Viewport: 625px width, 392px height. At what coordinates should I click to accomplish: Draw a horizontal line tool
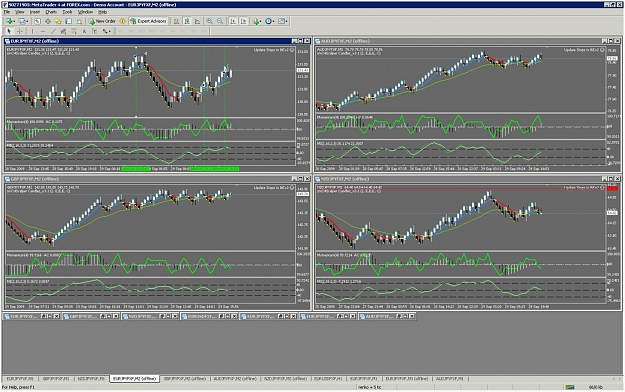coord(43,31)
